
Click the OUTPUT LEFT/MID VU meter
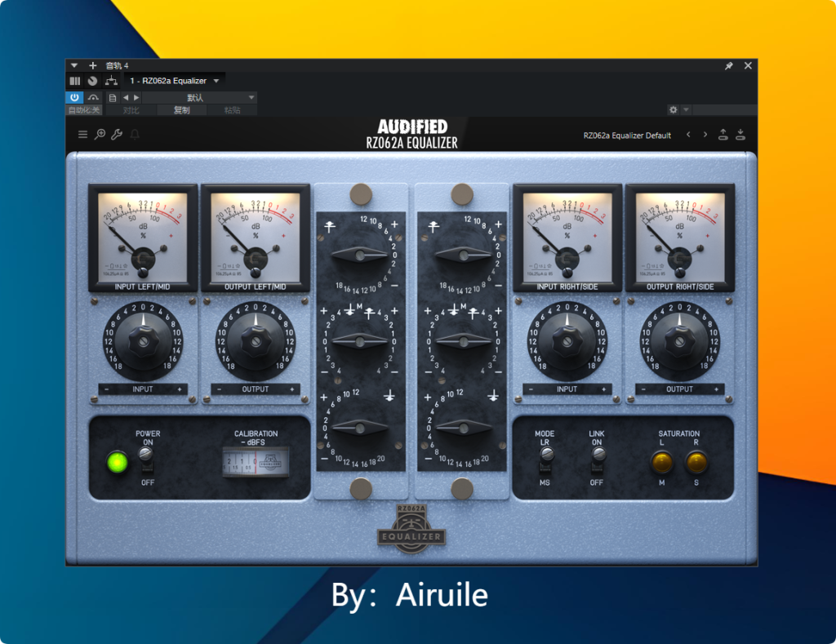pyautogui.click(x=256, y=238)
